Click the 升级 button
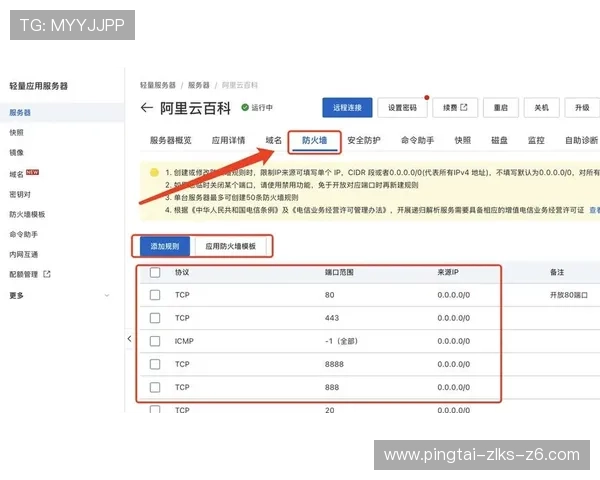Screen dimensions: 600x480 pyautogui.click(x=582, y=108)
